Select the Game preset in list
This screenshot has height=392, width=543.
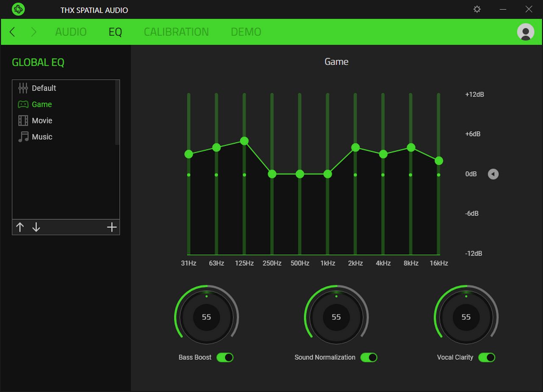42,104
